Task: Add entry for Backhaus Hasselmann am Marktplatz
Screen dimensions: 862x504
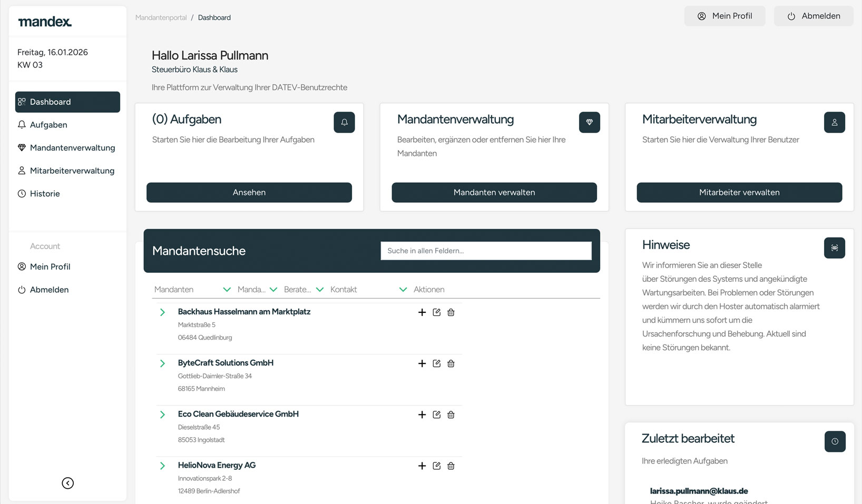Action: 422,312
